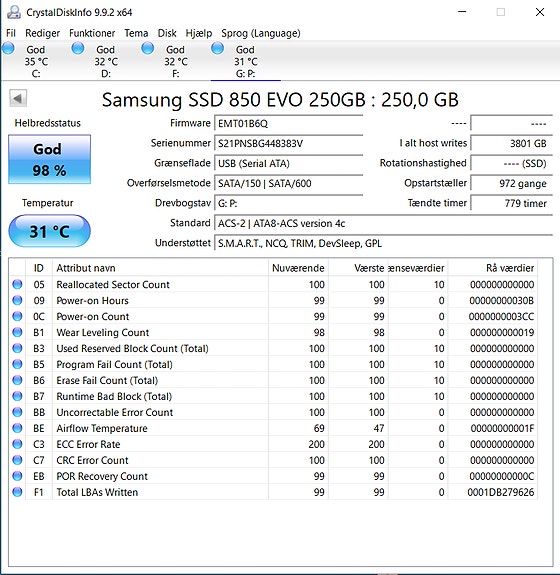Image resolution: width=560 pixels, height=575 pixels.
Task: Open the Sprog (Language) menu
Action: click(261, 33)
